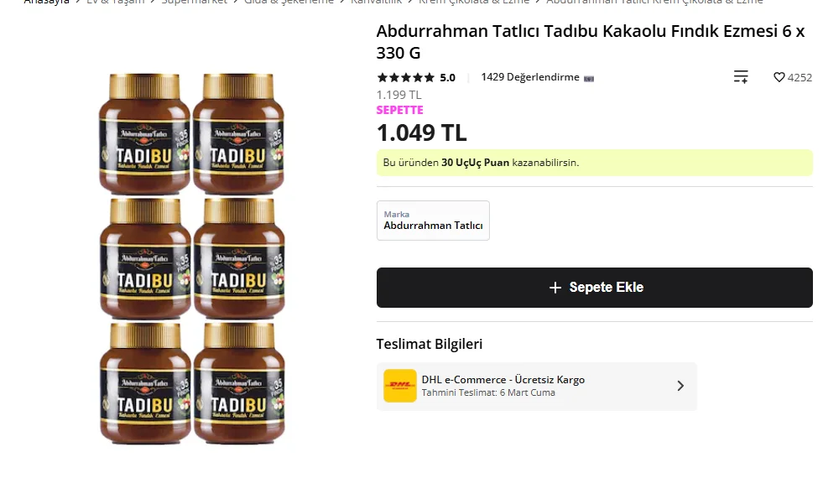This screenshot has height=504, width=823.
Task: Click the 1.049 TL cart price
Action: tap(421, 132)
